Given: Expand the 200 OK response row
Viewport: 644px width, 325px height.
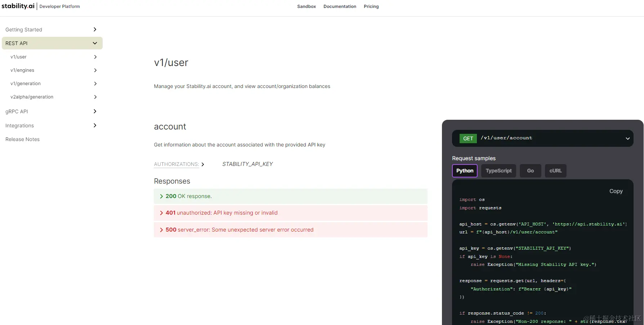Looking at the screenshot, I should tap(290, 196).
